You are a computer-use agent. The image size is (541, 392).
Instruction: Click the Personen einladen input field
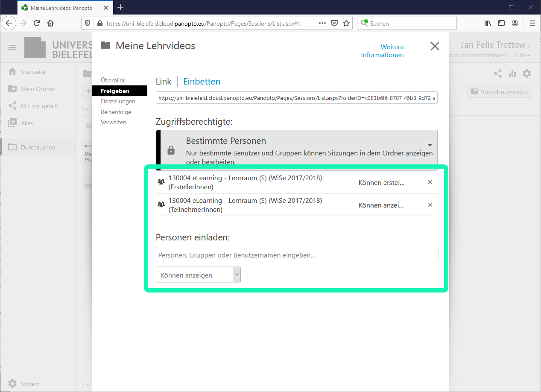click(x=297, y=255)
